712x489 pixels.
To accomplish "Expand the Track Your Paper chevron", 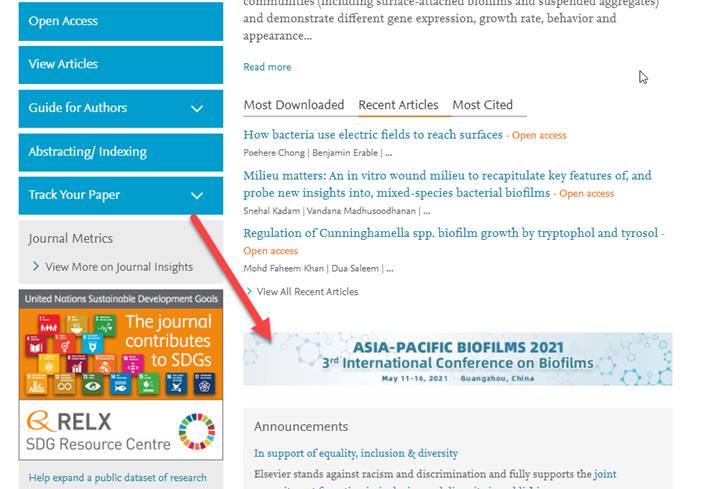I will pyautogui.click(x=197, y=196).
